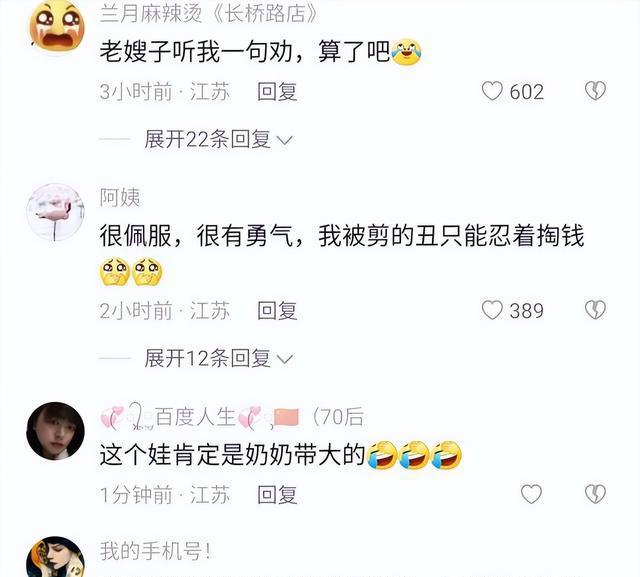Tap broken heart on 阿姨's comment
The image size is (640, 577).
(x=596, y=310)
